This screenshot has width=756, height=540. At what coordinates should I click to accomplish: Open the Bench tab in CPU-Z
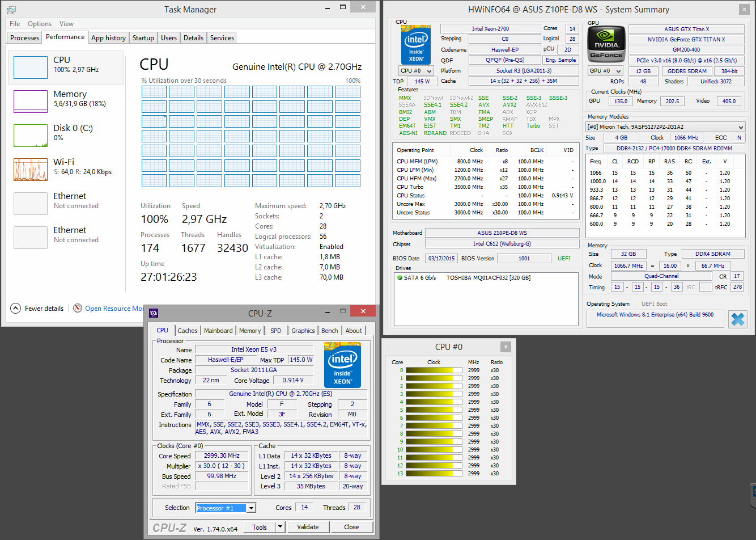click(x=330, y=331)
